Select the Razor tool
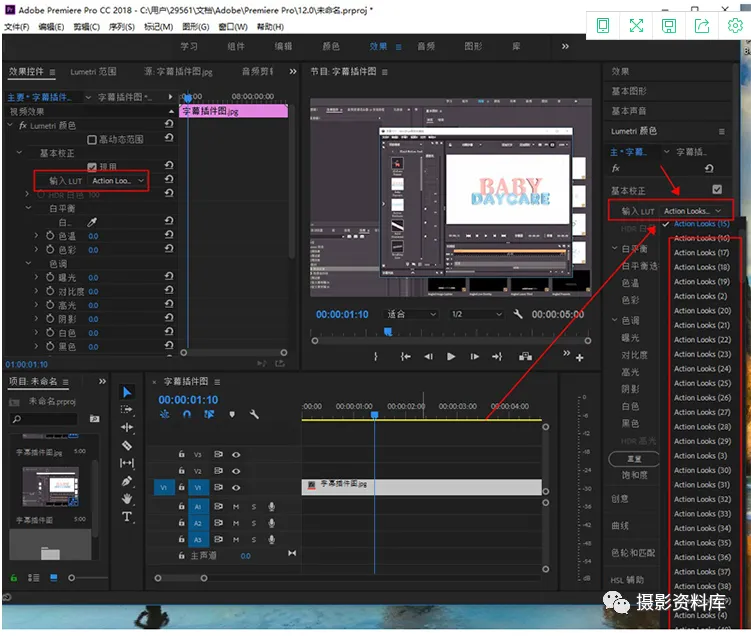Image resolution: width=751 pixels, height=636 pixels. (127, 445)
